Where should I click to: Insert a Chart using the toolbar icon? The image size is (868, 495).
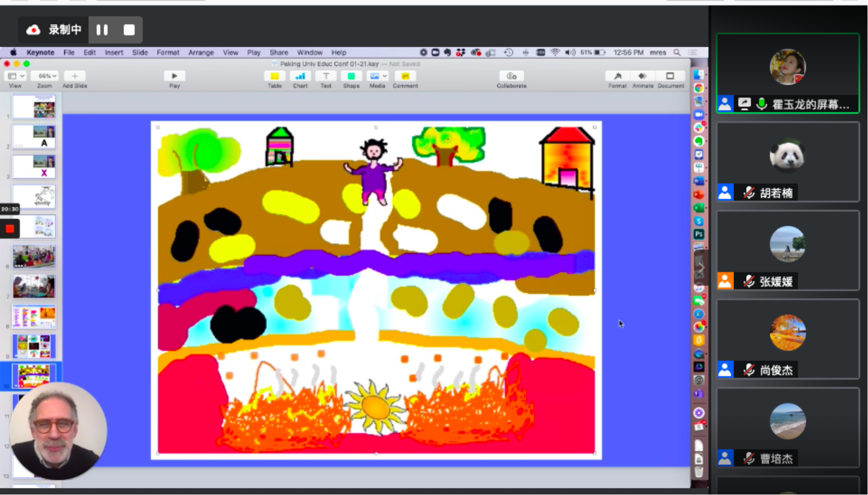click(x=300, y=76)
